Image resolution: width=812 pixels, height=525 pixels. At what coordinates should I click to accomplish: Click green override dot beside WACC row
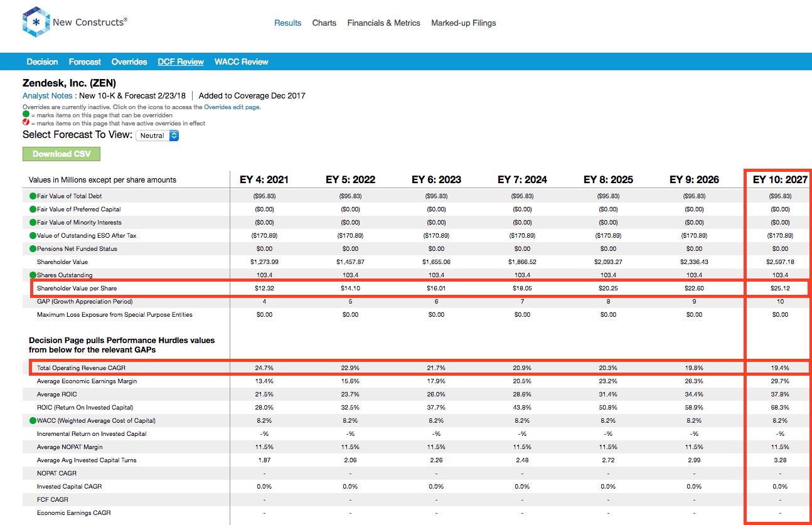(33, 421)
